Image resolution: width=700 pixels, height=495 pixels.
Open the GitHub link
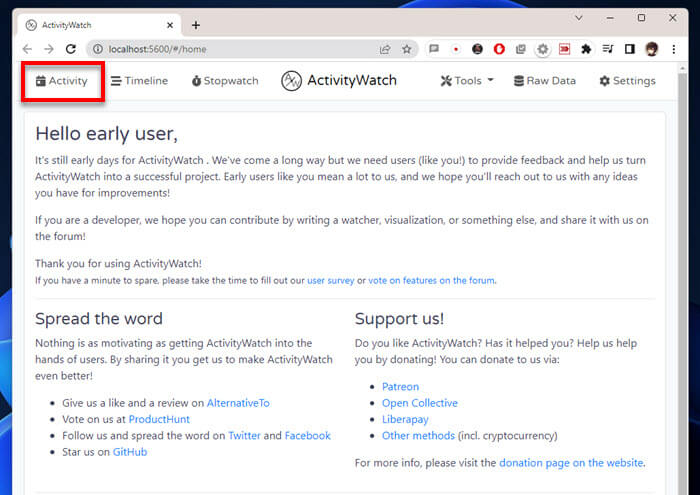point(130,452)
